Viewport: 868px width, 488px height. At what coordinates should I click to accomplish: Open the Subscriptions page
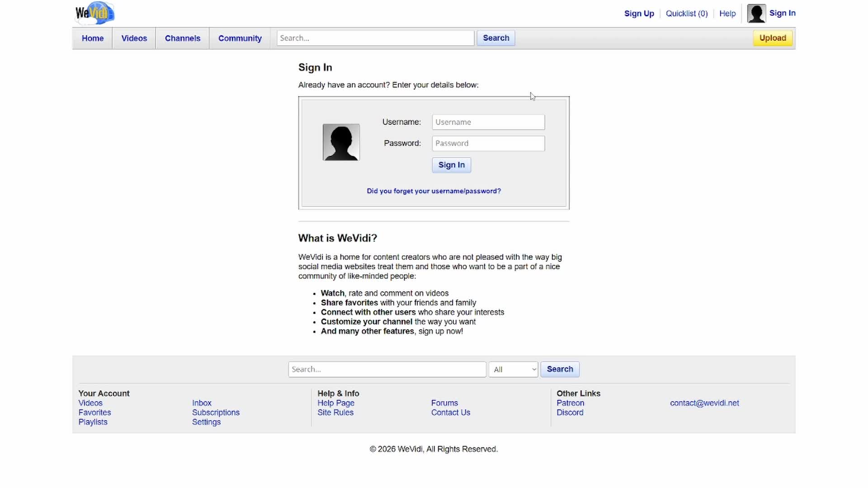point(216,412)
